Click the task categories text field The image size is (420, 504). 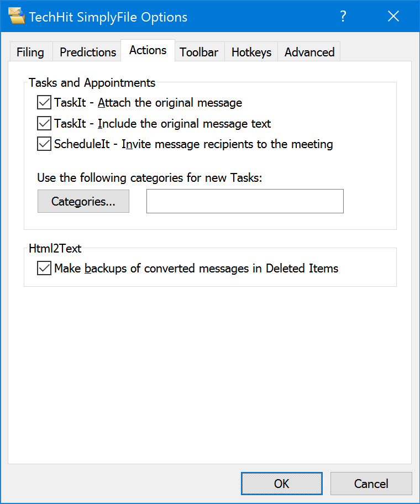(x=245, y=201)
